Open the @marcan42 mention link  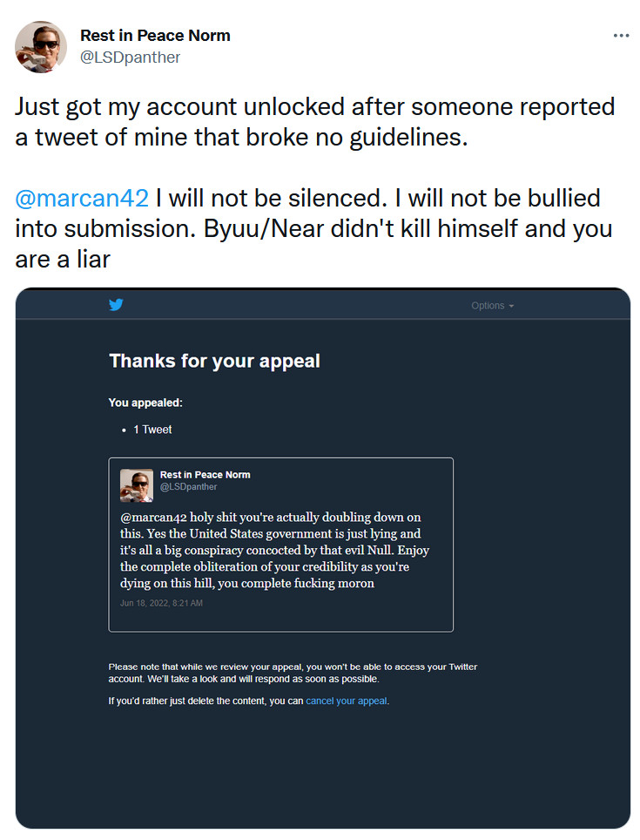tap(82, 198)
